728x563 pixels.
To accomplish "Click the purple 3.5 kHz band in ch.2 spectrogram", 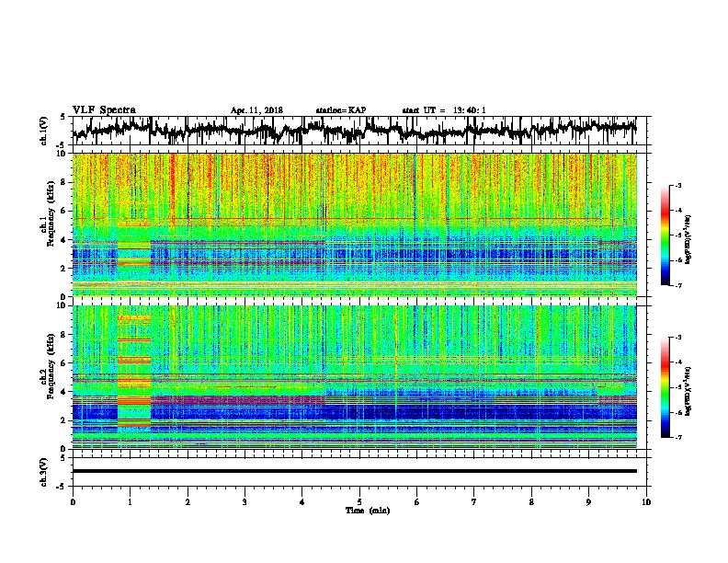I will [238, 399].
